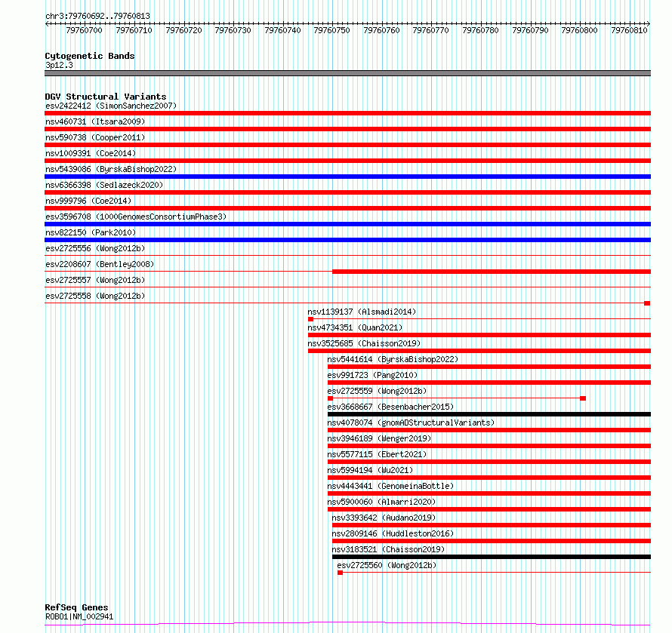This screenshot has height=633, width=672.
Task: Click the blue bar under esv3596708
Action: click(347, 224)
